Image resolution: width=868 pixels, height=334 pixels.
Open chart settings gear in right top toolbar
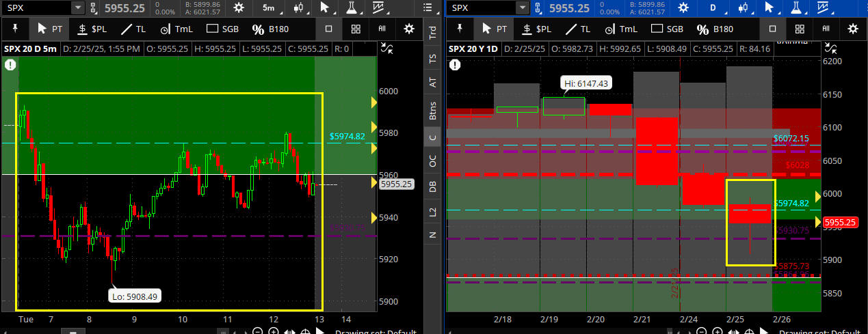tap(684, 8)
